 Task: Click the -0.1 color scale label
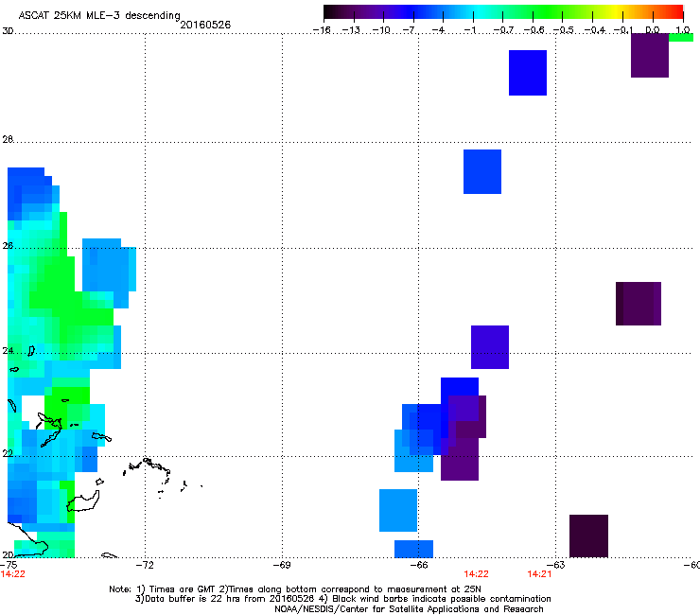point(623,30)
